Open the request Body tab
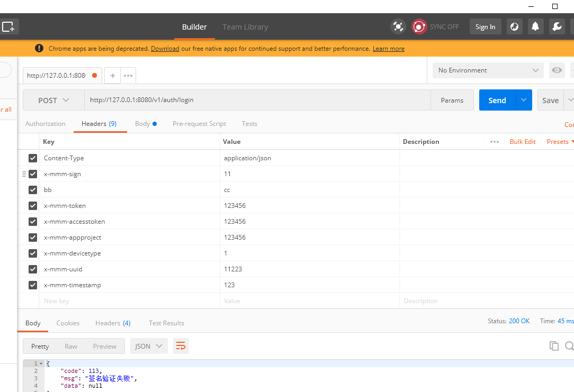This screenshot has height=392, width=574. (x=146, y=124)
